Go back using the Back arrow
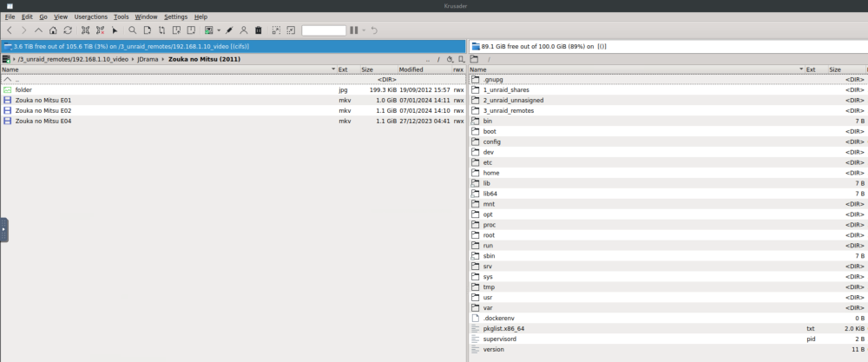The width and height of the screenshot is (868, 362). point(10,30)
